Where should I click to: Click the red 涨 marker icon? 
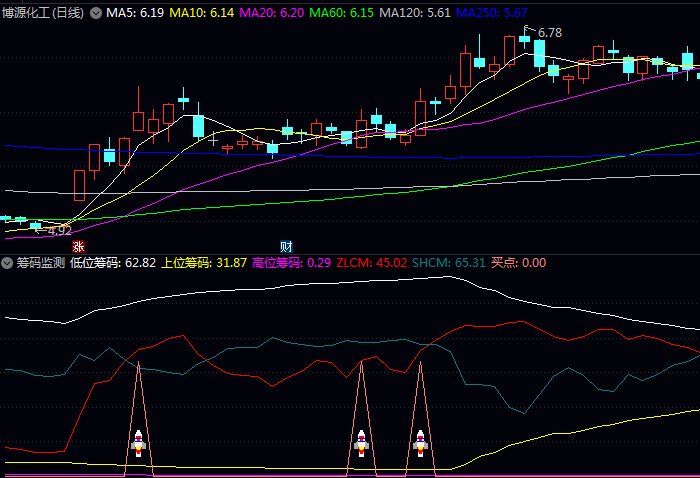point(78,246)
